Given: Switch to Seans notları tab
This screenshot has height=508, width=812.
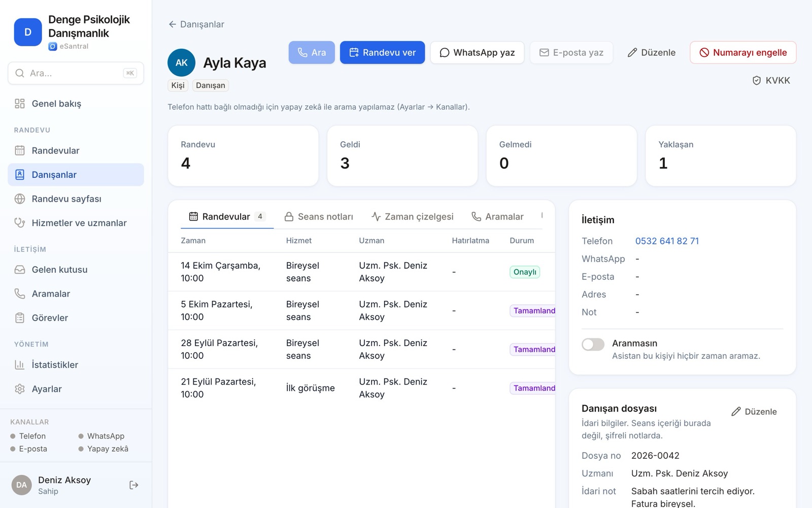Looking at the screenshot, I should pos(319,216).
